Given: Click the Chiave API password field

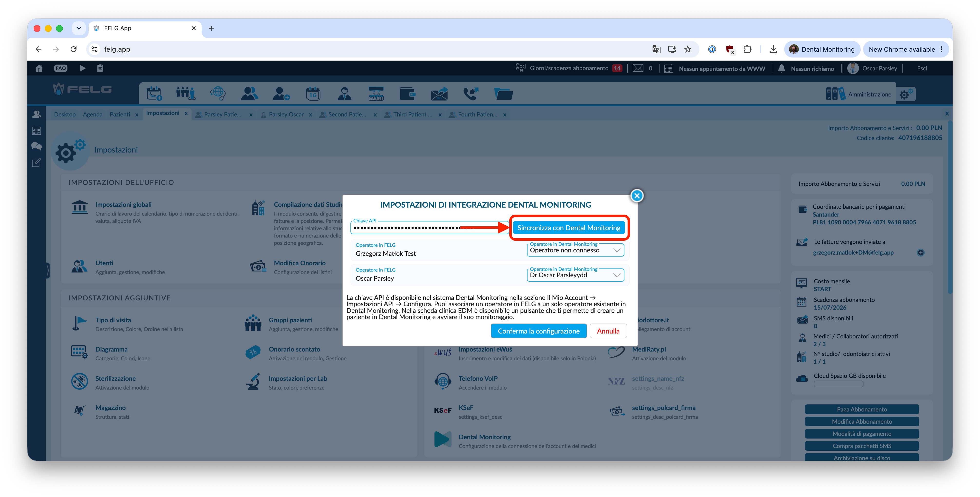Looking at the screenshot, I should [x=429, y=228].
